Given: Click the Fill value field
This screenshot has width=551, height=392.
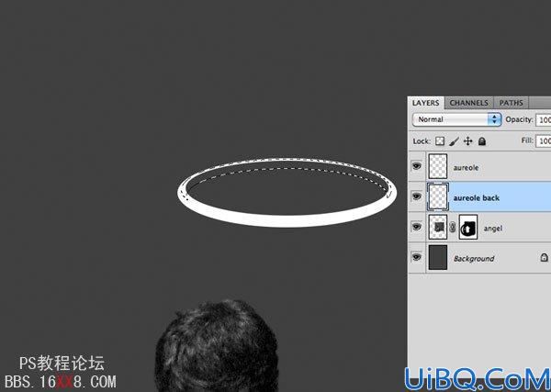Looking at the screenshot, I should 543,140.
